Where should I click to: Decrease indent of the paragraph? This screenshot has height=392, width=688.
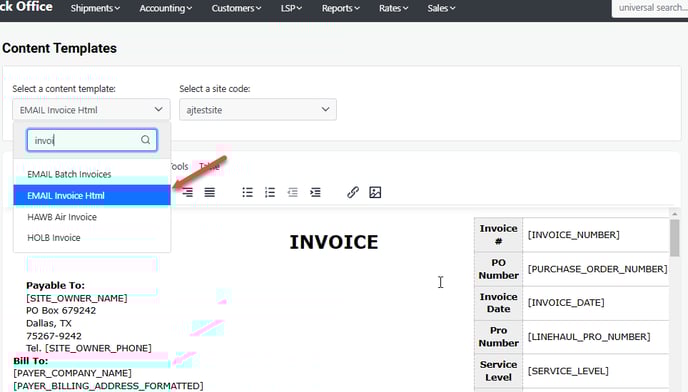pos(293,192)
